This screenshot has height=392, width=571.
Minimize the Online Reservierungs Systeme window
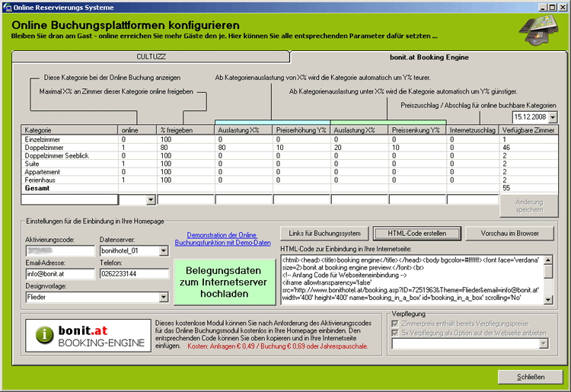click(x=543, y=8)
